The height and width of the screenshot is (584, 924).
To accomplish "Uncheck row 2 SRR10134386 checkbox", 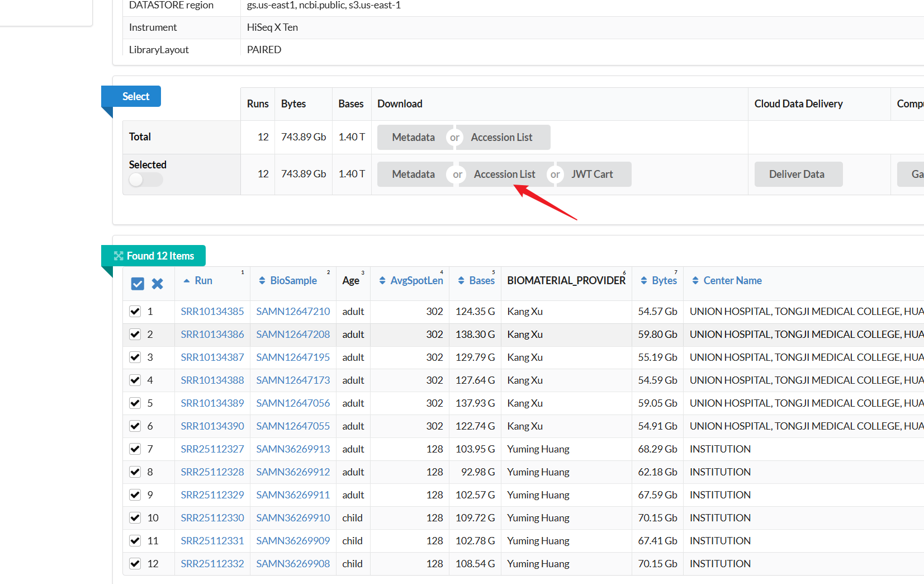I will click(x=135, y=335).
